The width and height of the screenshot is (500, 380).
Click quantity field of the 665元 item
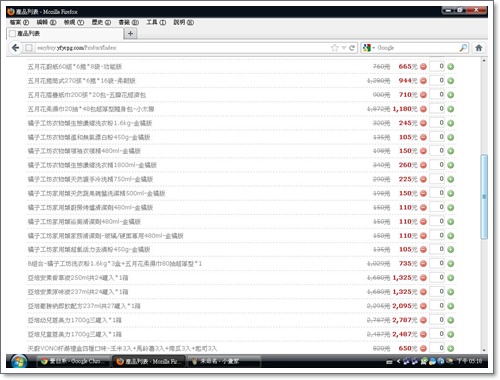coord(437,66)
